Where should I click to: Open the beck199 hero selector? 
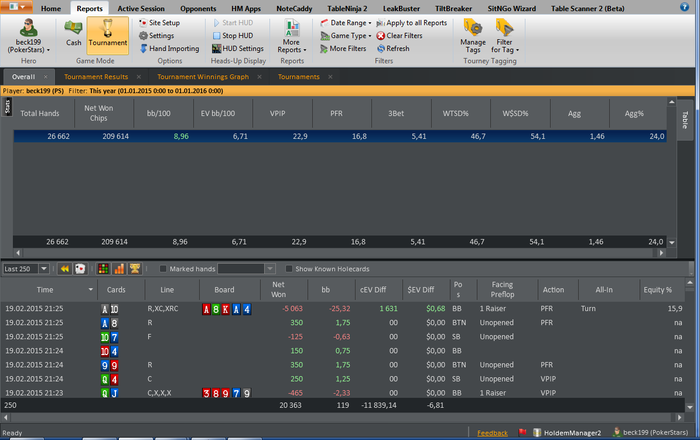coord(29,37)
